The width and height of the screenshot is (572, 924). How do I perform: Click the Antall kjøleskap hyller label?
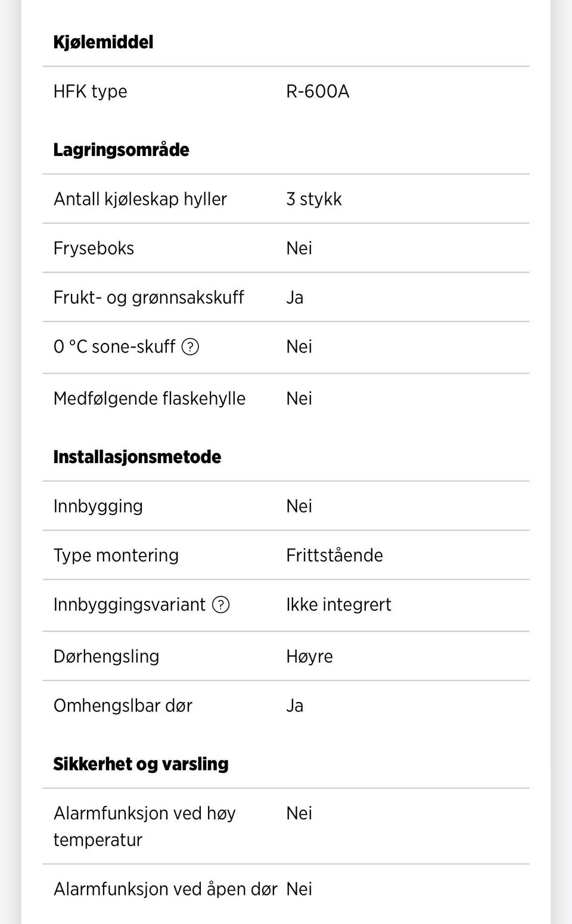point(140,199)
